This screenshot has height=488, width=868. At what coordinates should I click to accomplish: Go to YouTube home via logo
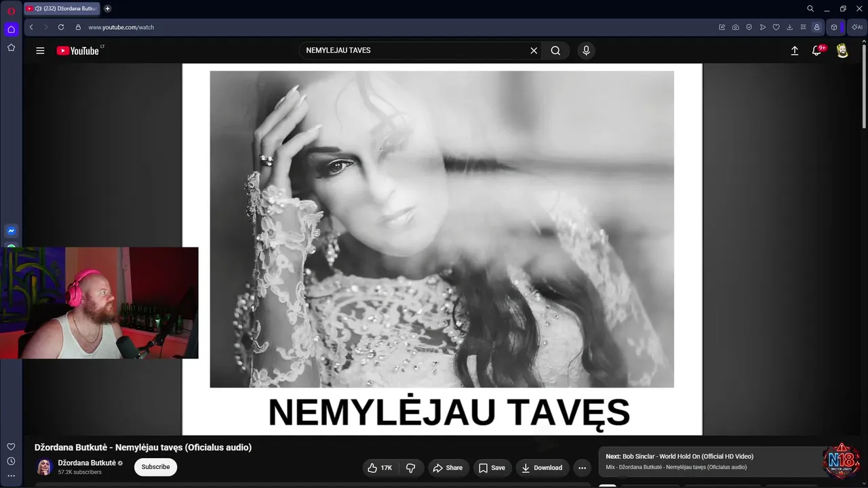point(78,51)
